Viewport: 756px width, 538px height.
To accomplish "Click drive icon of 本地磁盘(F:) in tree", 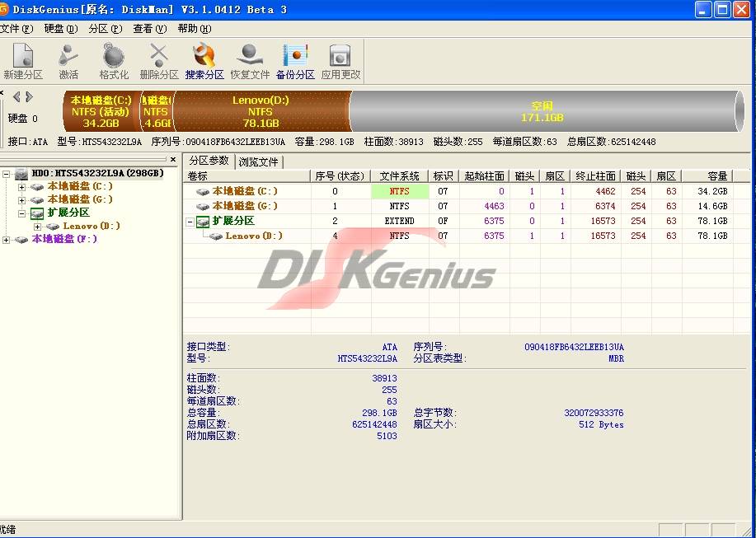I will (21, 240).
